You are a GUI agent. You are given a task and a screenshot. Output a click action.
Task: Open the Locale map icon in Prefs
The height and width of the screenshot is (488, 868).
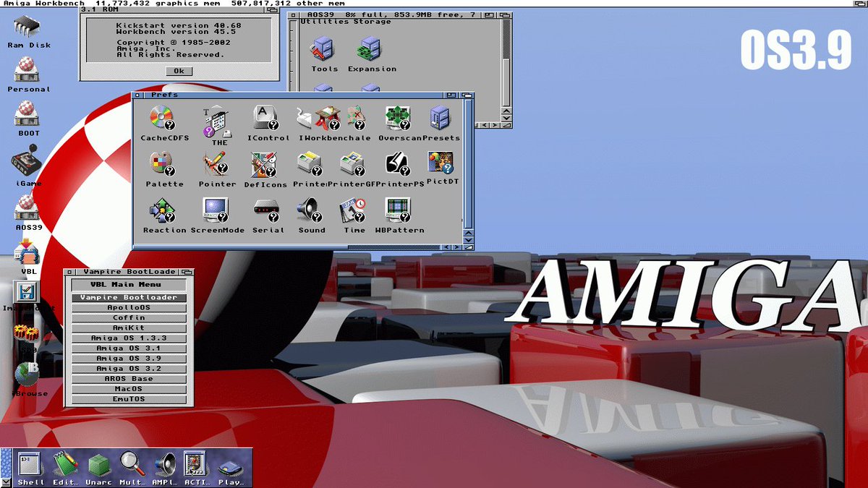[x=355, y=116]
